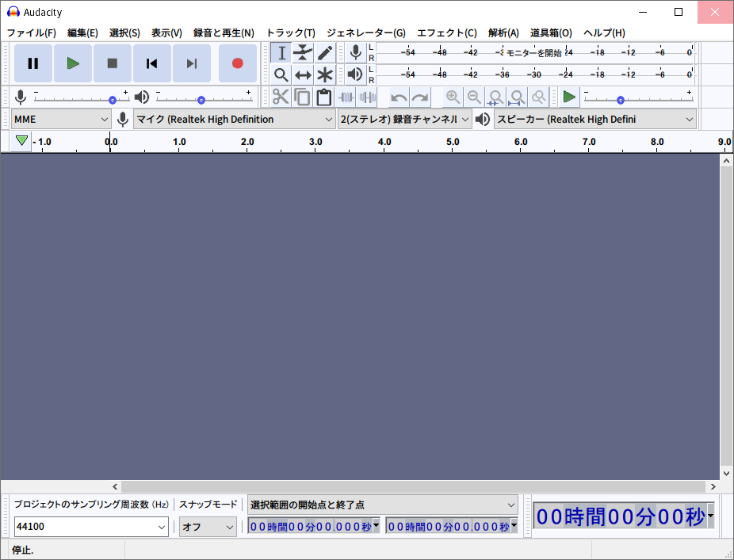Open the 表示(V) menu
734x560 pixels.
(x=166, y=32)
